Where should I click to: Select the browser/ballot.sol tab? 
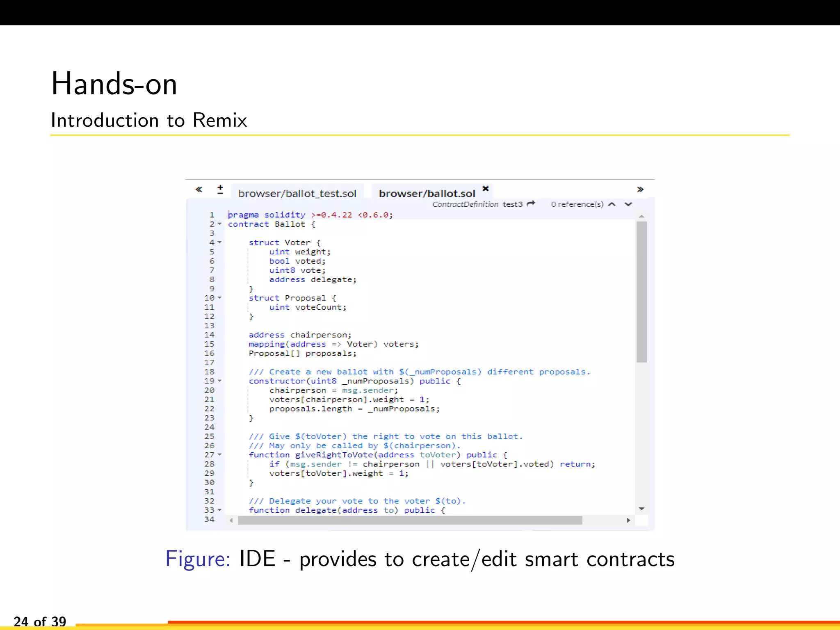click(x=427, y=193)
